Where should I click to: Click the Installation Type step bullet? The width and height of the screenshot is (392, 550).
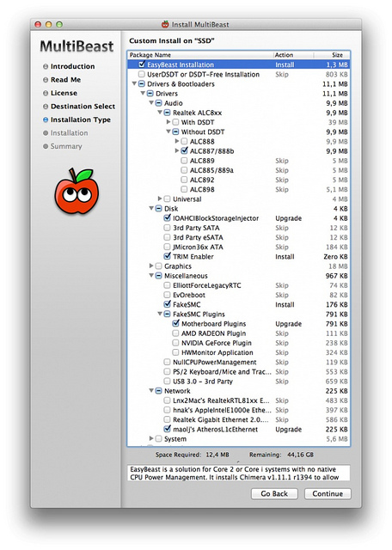click(46, 119)
